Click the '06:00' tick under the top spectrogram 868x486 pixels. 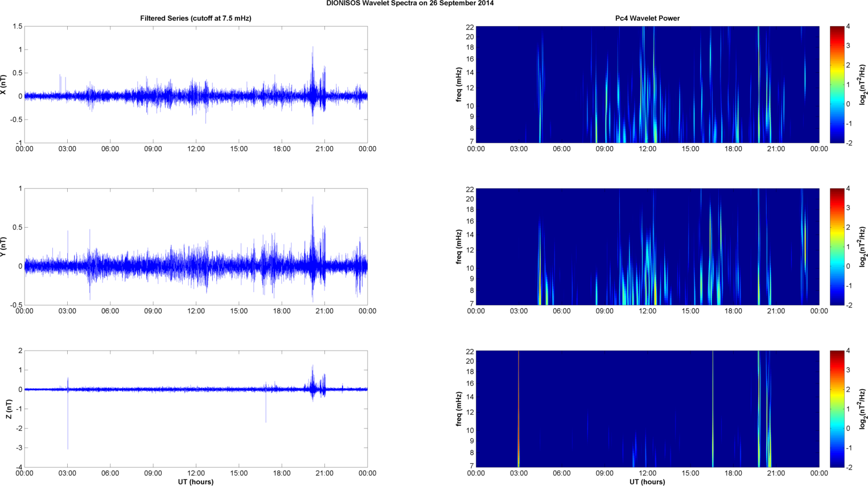click(562, 149)
